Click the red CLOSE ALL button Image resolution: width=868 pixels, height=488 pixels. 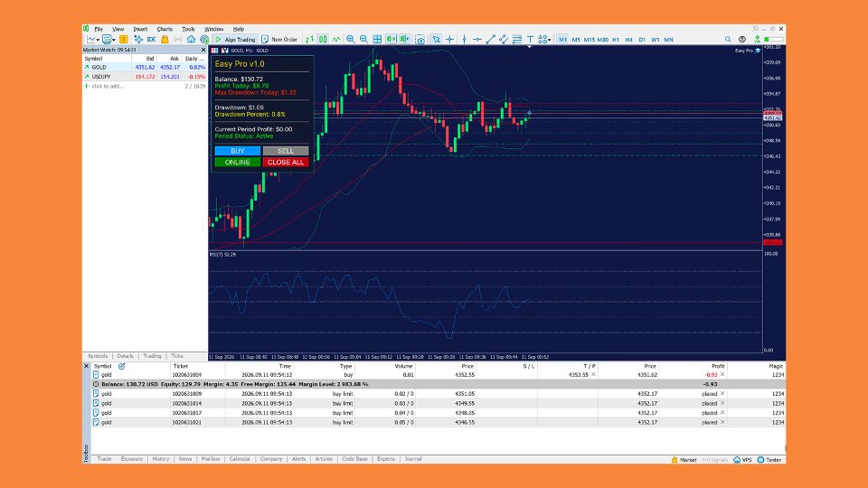[x=286, y=162]
